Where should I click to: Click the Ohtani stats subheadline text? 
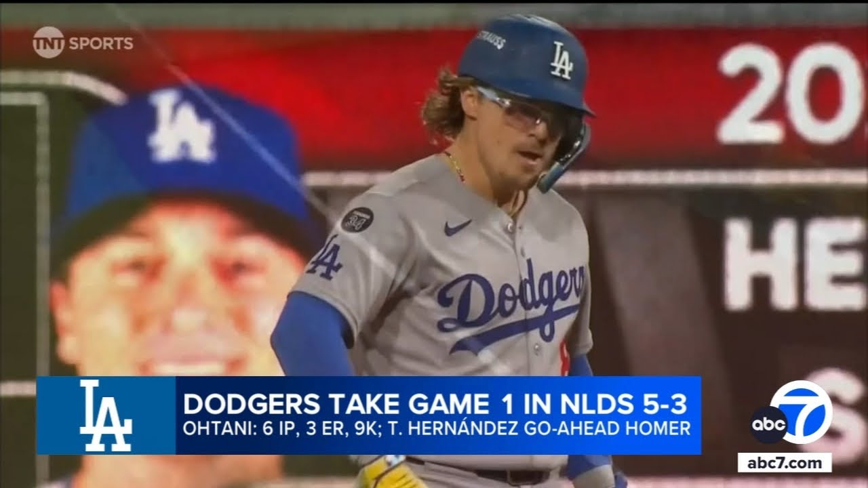click(x=437, y=429)
